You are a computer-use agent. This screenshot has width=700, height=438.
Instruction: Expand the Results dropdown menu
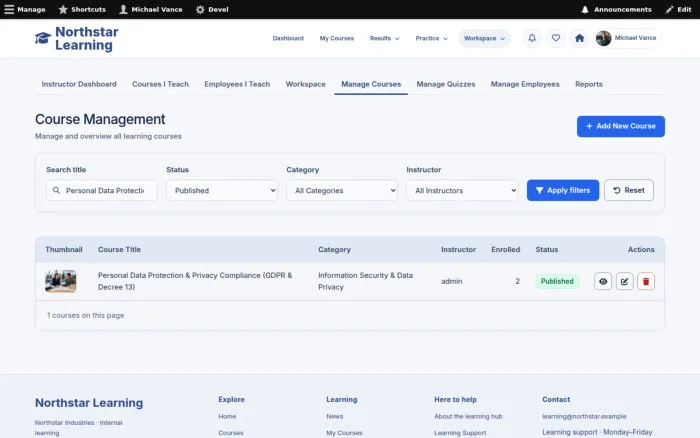[384, 38]
